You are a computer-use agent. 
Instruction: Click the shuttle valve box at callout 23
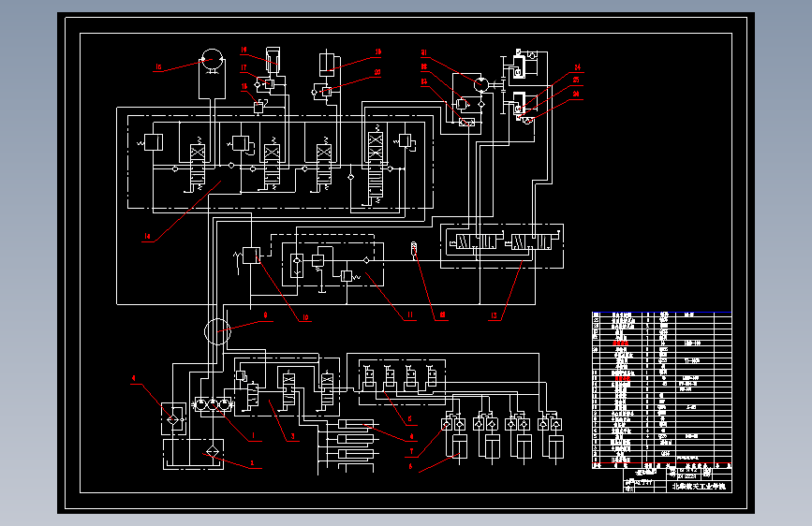[466, 123]
